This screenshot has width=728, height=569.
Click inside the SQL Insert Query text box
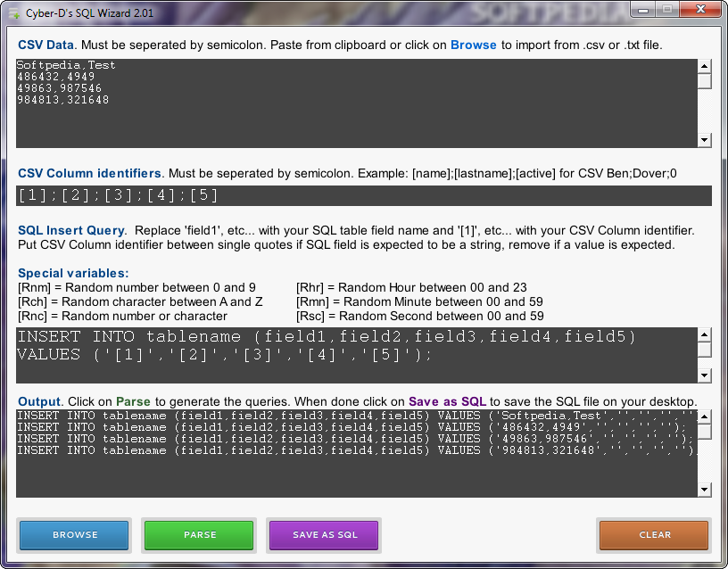coord(357,355)
